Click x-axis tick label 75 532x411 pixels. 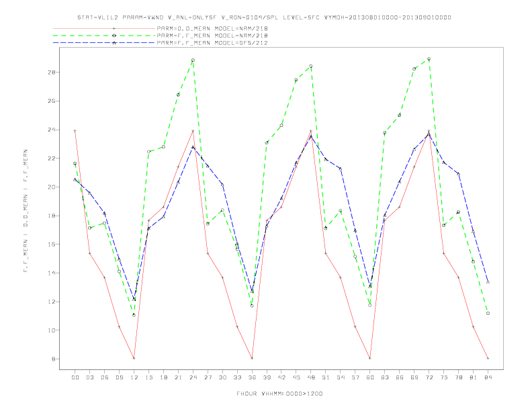[x=444, y=377]
